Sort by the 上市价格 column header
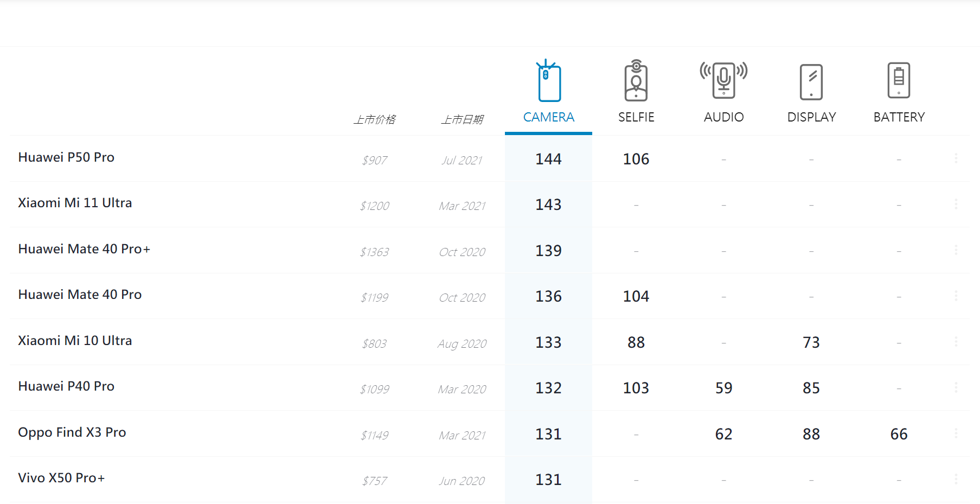This screenshot has height=504, width=980. (x=375, y=119)
